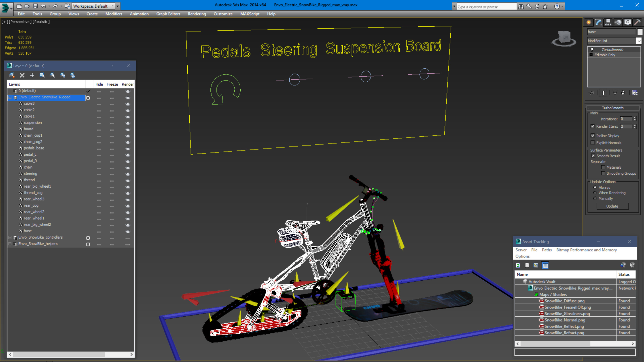This screenshot has height=362, width=644.
Task: Expand the Editable Poly sub-objects
Action: tap(591, 55)
